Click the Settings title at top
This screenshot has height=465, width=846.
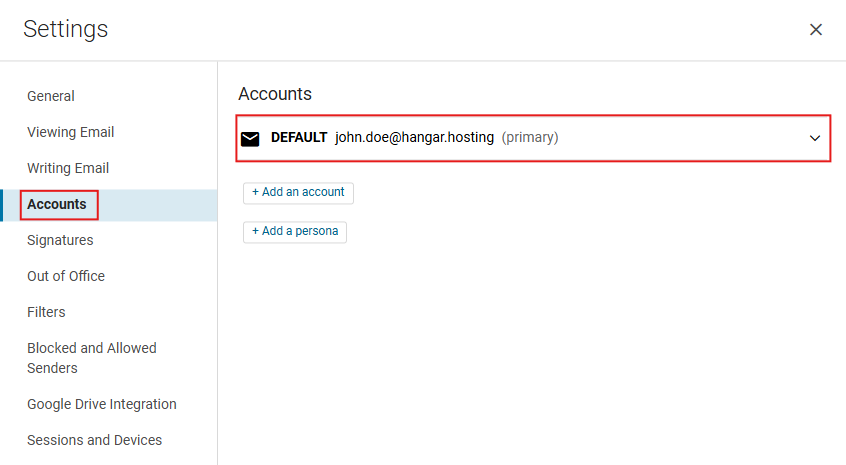(66, 29)
